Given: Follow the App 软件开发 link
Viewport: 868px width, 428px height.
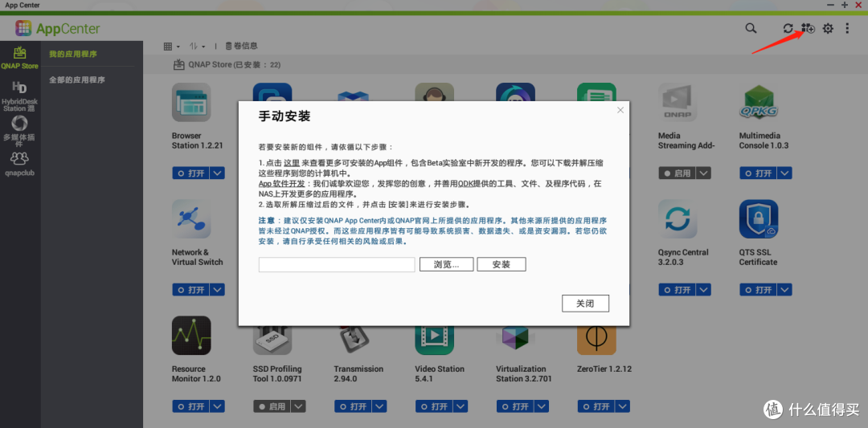Looking at the screenshot, I should tap(282, 183).
